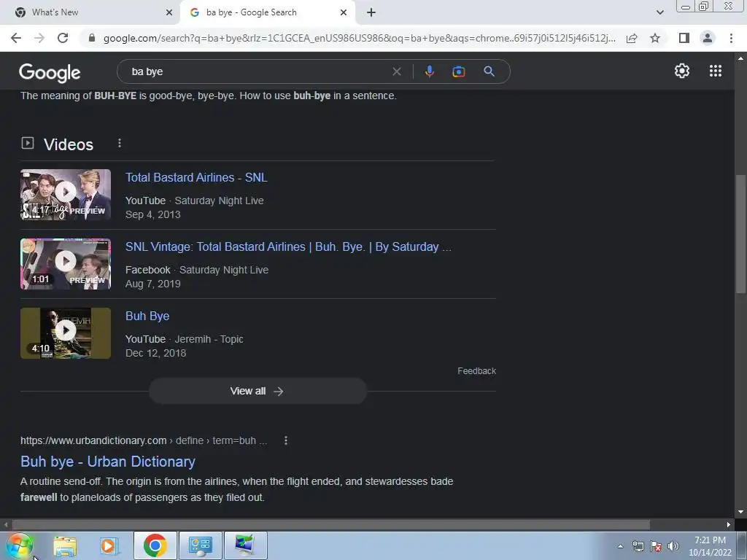Open the Windows Start menu
Image resolution: width=747 pixels, height=560 pixels.
20,545
